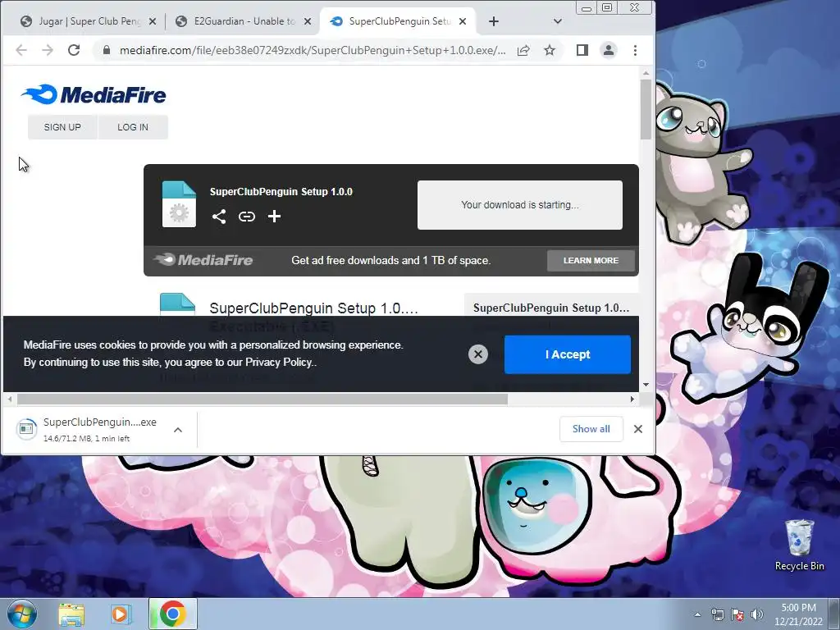
Task: Click the address bar URL field
Action: click(x=312, y=50)
